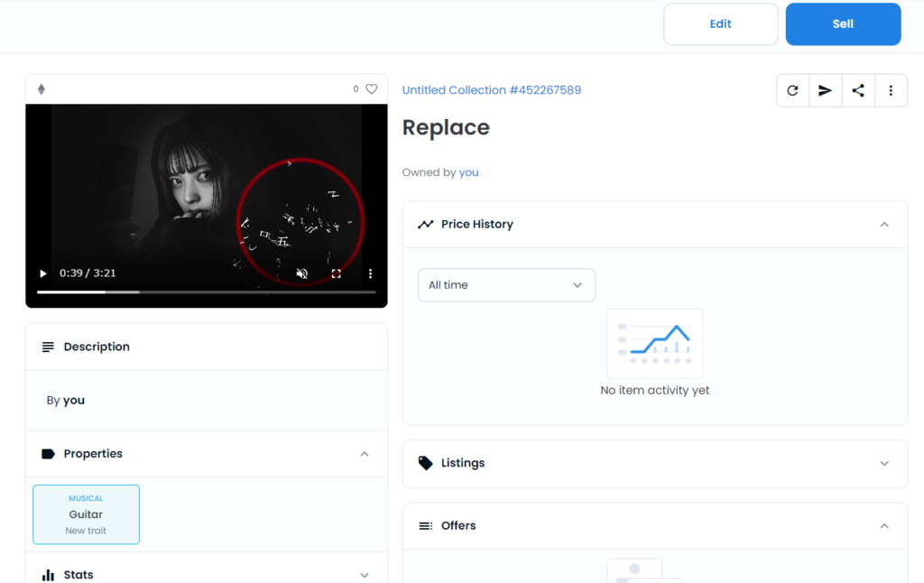Click the favorites count '0'
The image size is (924, 583).
pos(356,89)
